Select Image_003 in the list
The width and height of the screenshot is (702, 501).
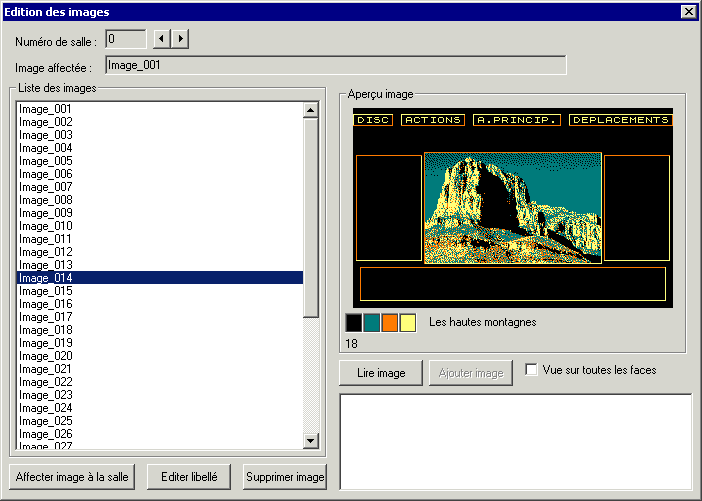160,135
